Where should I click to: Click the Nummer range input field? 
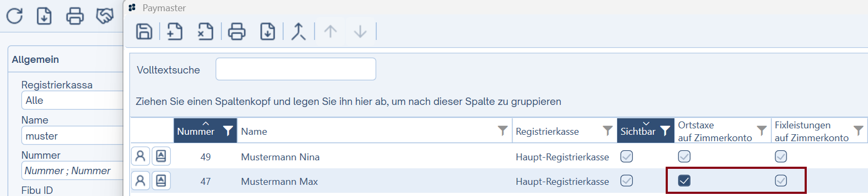(72, 170)
